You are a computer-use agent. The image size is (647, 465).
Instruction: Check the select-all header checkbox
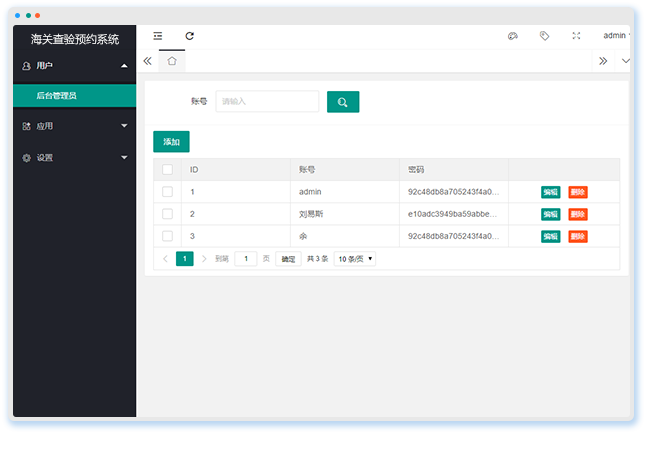[x=167, y=170]
